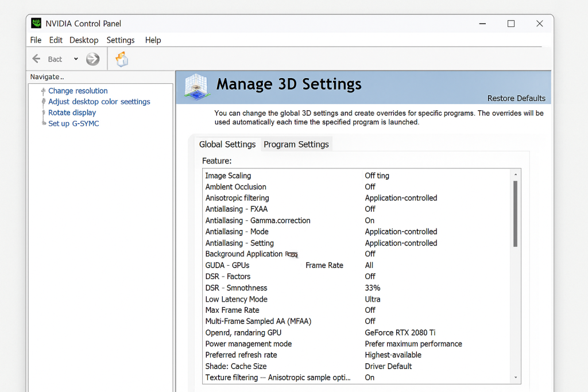
Task: Click tree node icon beside Adjust desktop color
Action: tap(44, 102)
